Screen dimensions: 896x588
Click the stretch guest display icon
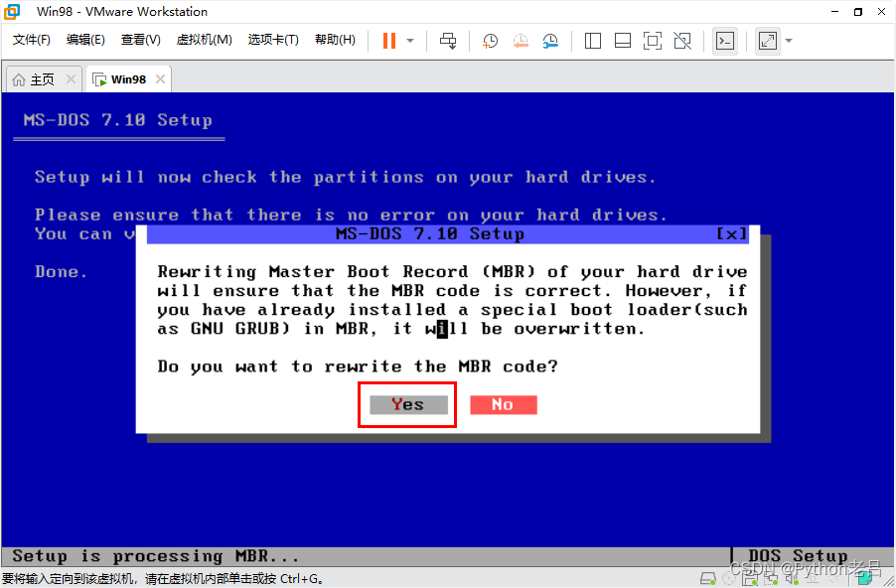click(768, 41)
